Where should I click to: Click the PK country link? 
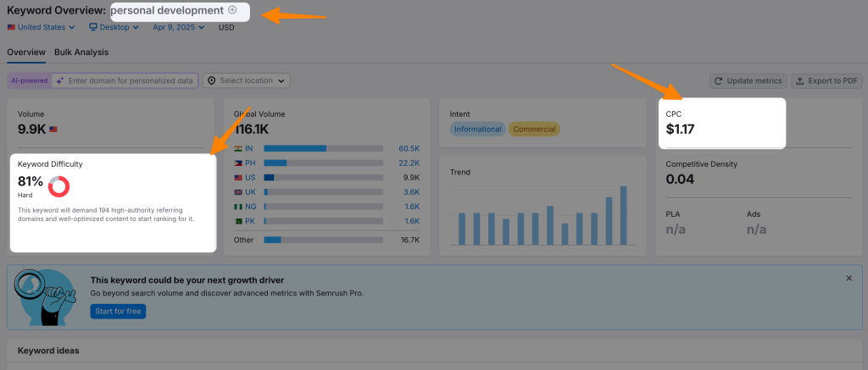[250, 221]
